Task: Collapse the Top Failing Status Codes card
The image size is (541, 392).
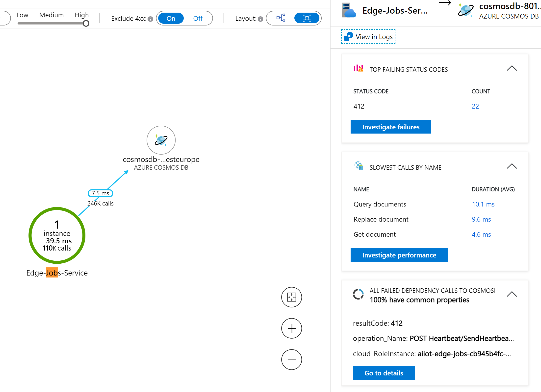Action: pyautogui.click(x=512, y=68)
